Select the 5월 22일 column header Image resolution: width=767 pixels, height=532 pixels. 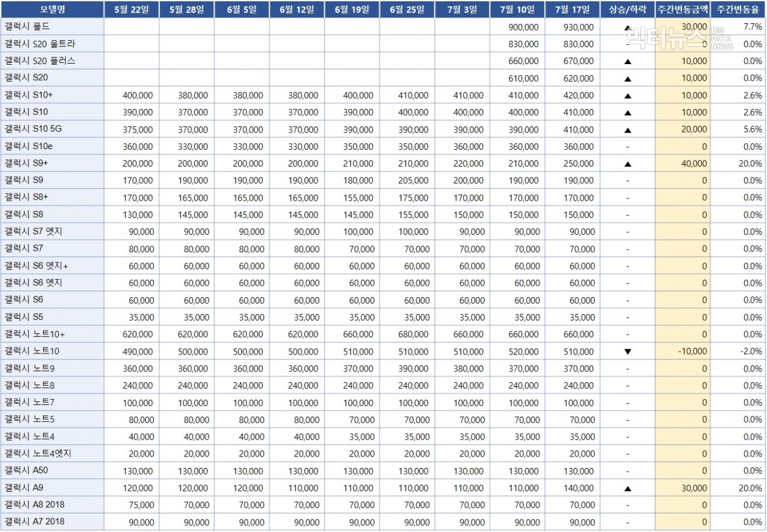click(132, 10)
